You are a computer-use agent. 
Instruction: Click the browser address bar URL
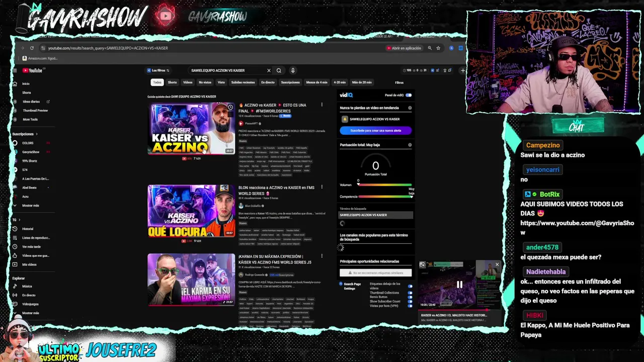click(108, 48)
